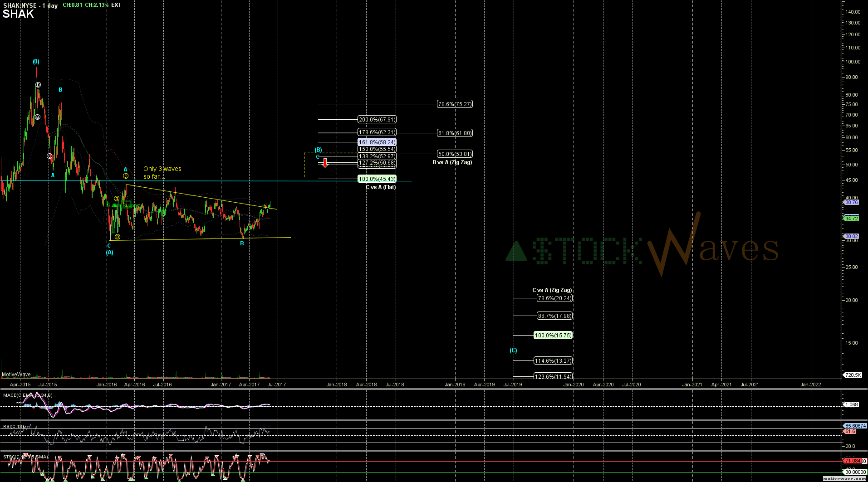Select the 123.6%(11.94) target label

[x=553, y=377]
